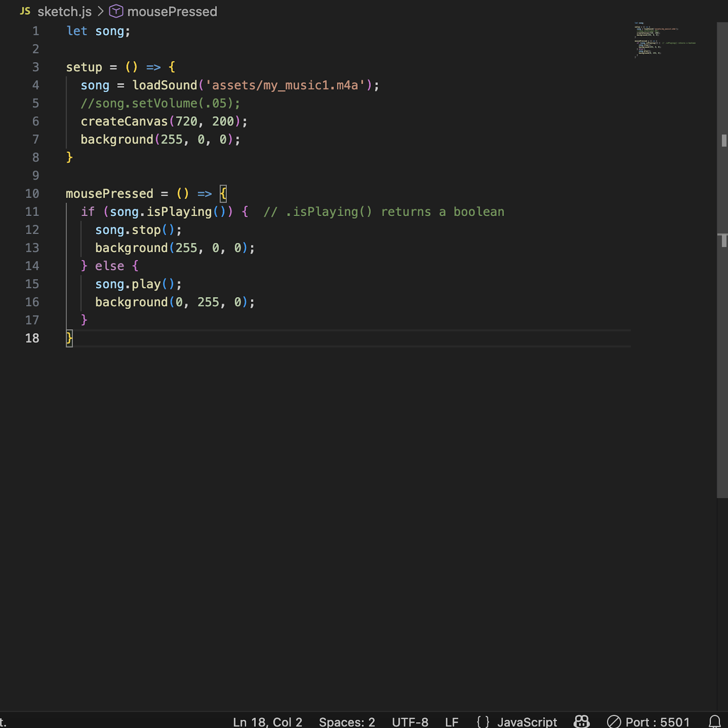The width and height of the screenshot is (728, 728).
Task: Click line number 10 in the gutter
Action: (32, 194)
